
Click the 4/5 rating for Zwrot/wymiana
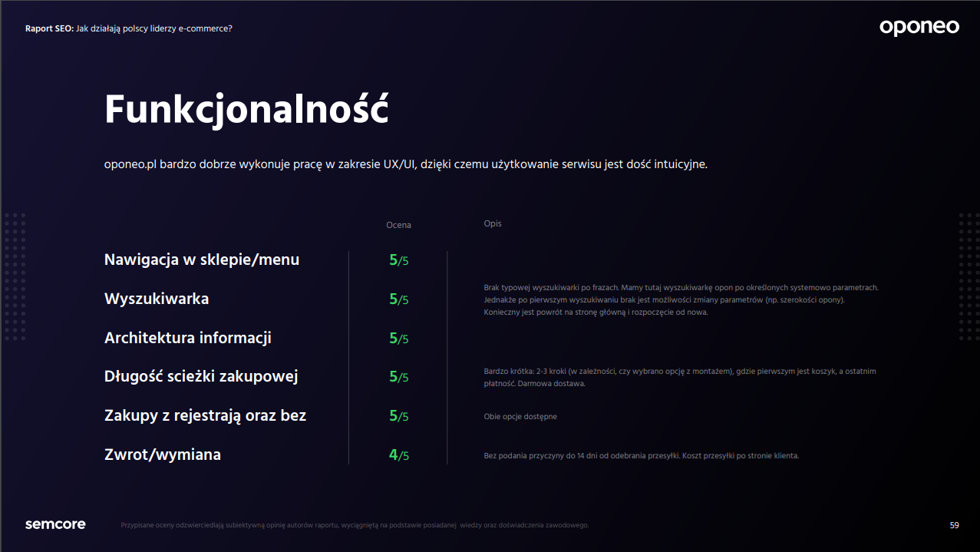coord(398,455)
